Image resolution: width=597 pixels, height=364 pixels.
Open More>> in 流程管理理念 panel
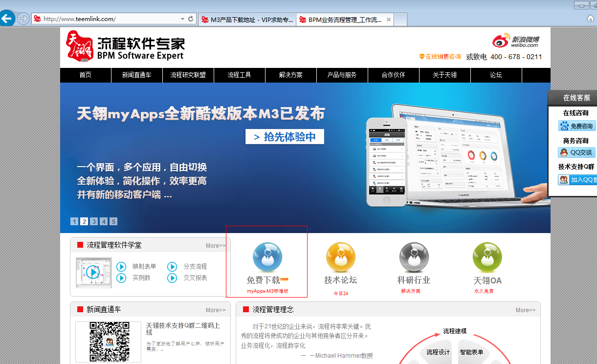pyautogui.click(x=526, y=310)
